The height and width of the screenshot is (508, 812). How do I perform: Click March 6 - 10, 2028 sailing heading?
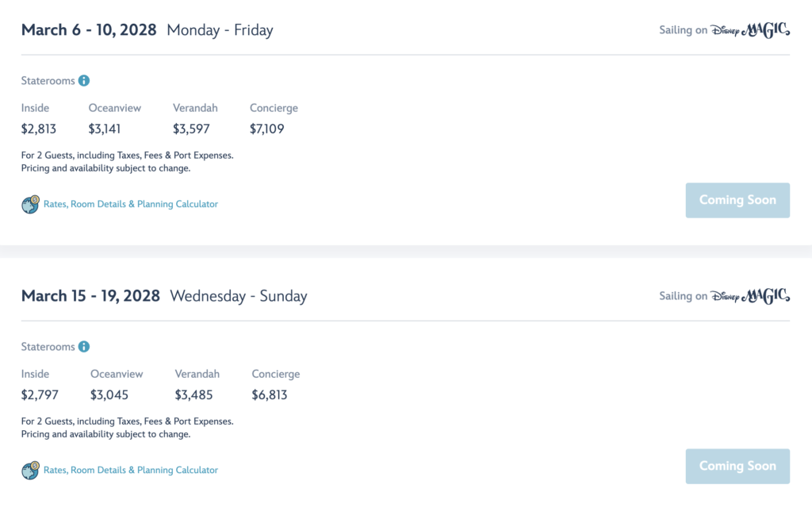tap(89, 30)
